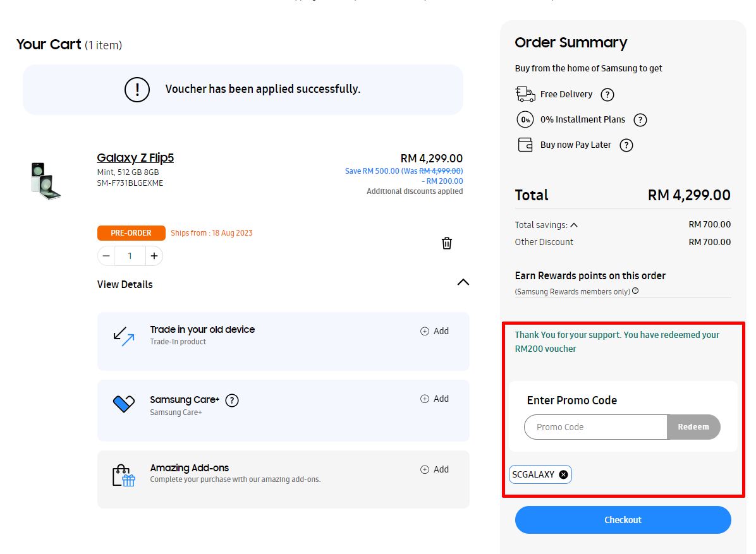Decrease quantity with the minus button
Viewport: 756px width, 554px height.
coord(106,256)
